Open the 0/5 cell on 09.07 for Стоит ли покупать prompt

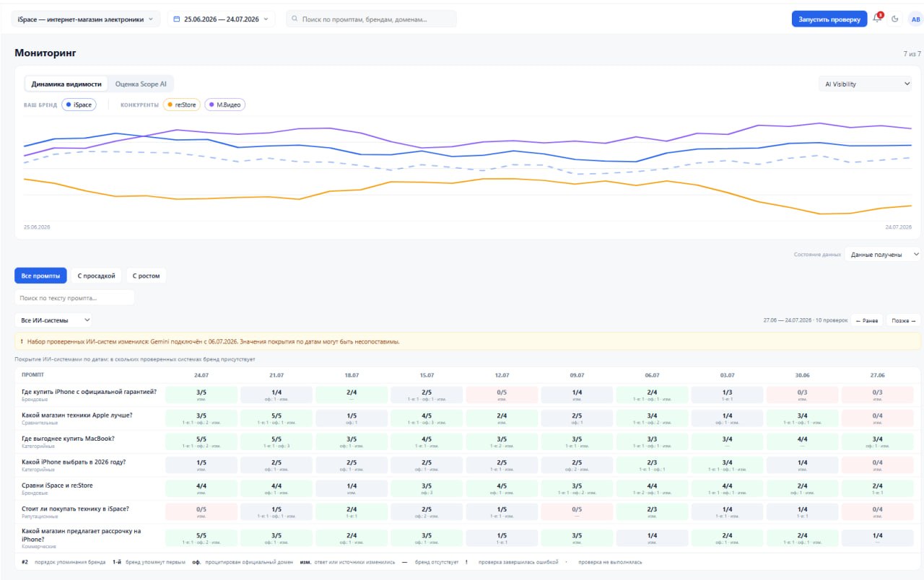coord(577,512)
